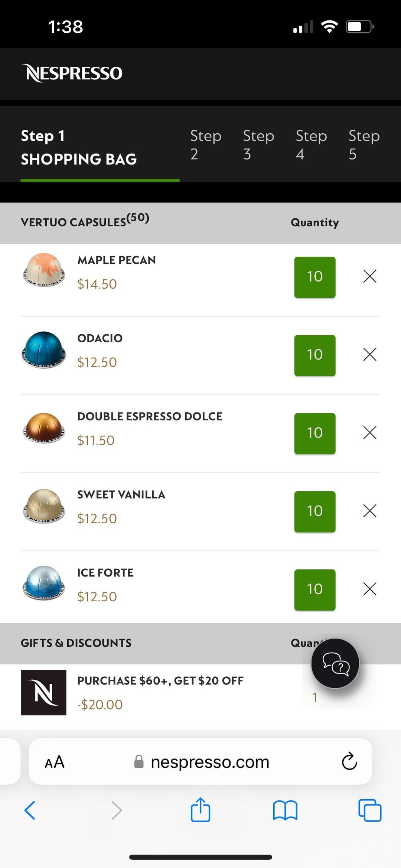Remove Ice Forte from shopping bag

coord(369,589)
